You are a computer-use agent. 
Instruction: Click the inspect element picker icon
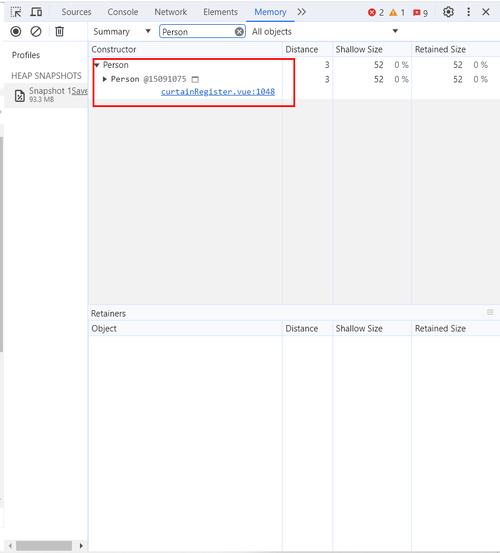coord(16,12)
